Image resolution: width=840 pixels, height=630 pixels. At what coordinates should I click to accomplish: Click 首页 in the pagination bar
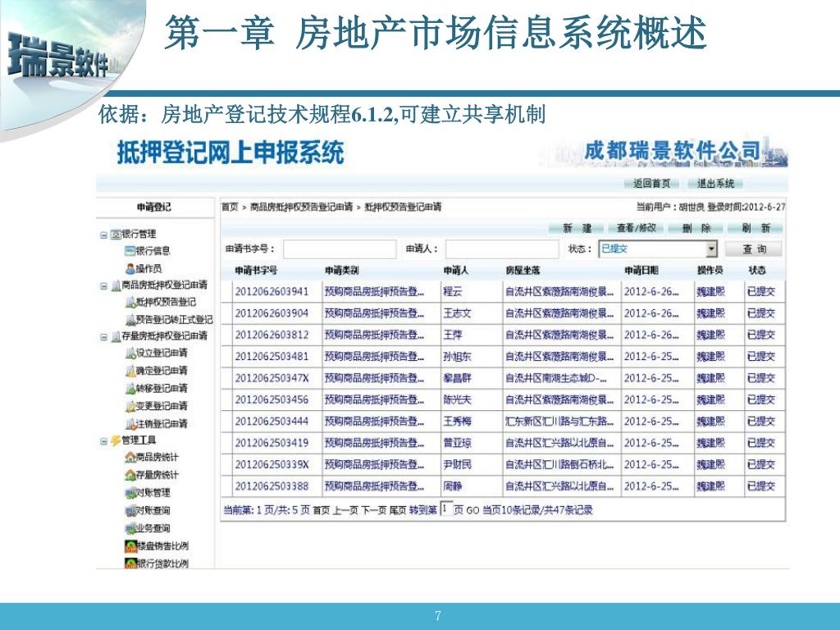click(x=321, y=510)
